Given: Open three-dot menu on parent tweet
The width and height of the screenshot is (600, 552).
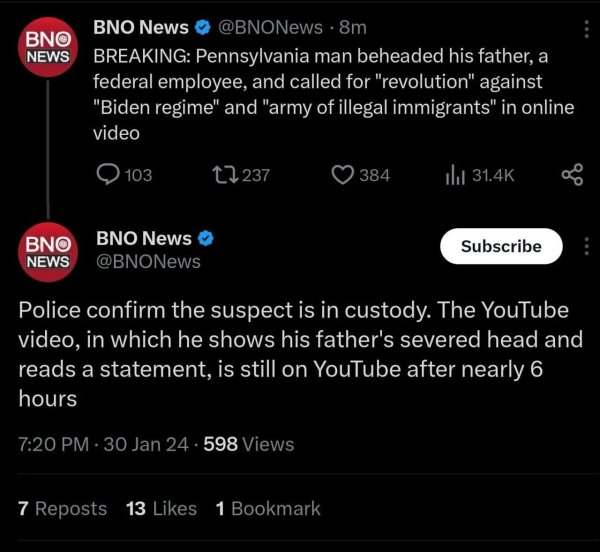Looking at the screenshot, I should (586, 29).
